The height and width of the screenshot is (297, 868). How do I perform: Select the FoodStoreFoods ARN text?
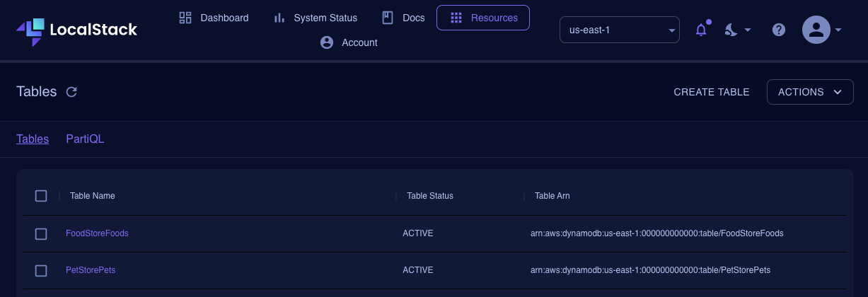657,233
